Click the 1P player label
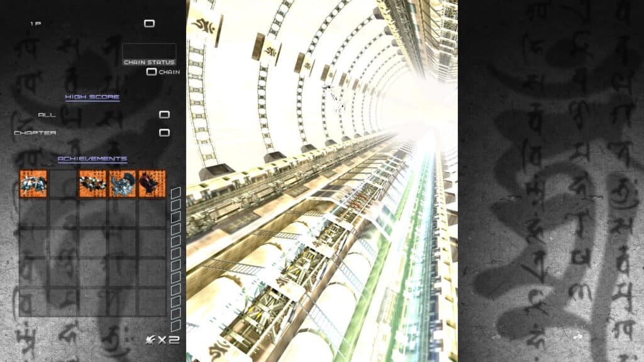Screen dimensions: 644x362 coord(35,24)
